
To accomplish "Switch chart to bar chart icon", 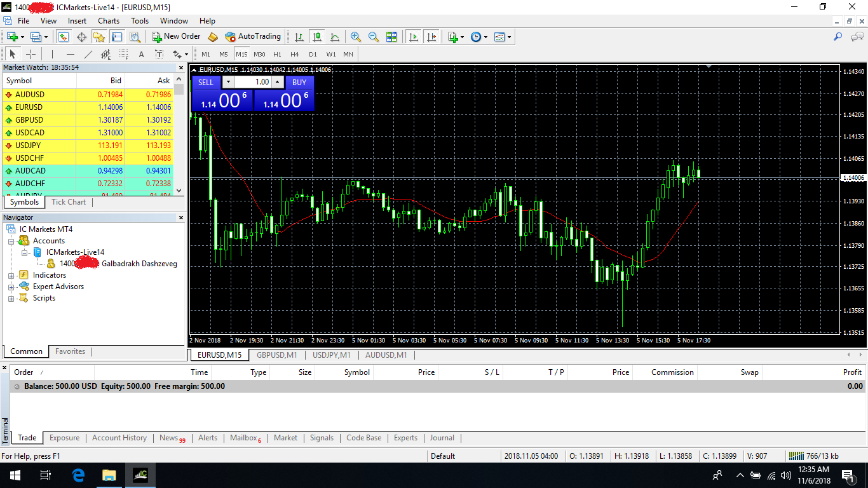I will click(299, 37).
